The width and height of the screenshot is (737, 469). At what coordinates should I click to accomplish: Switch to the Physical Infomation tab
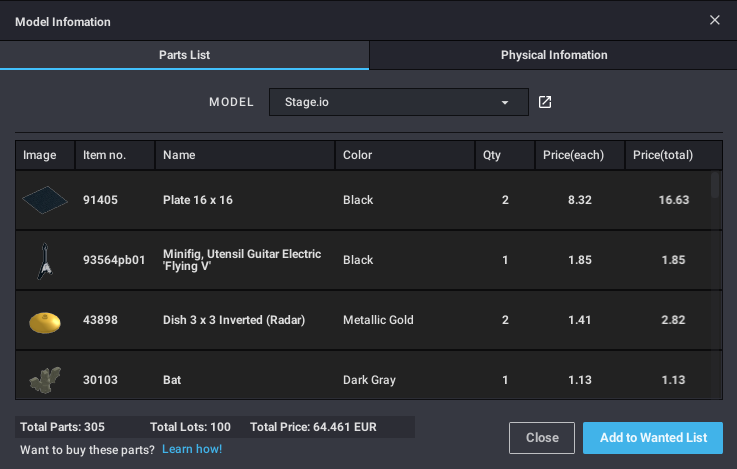click(x=553, y=55)
